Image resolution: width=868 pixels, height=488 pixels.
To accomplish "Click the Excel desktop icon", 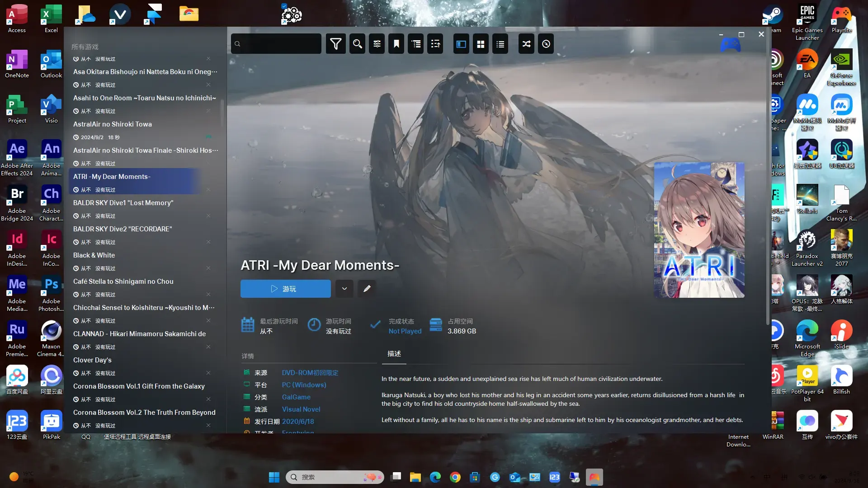I will tap(51, 19).
